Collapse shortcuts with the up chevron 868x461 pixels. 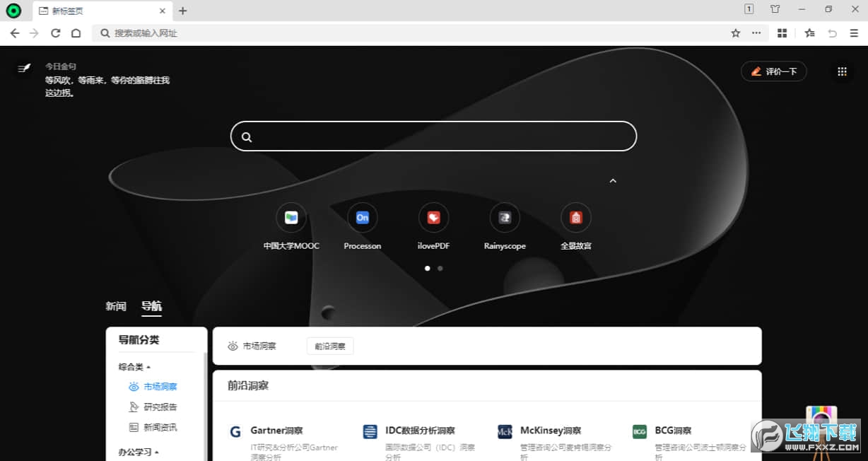613,181
